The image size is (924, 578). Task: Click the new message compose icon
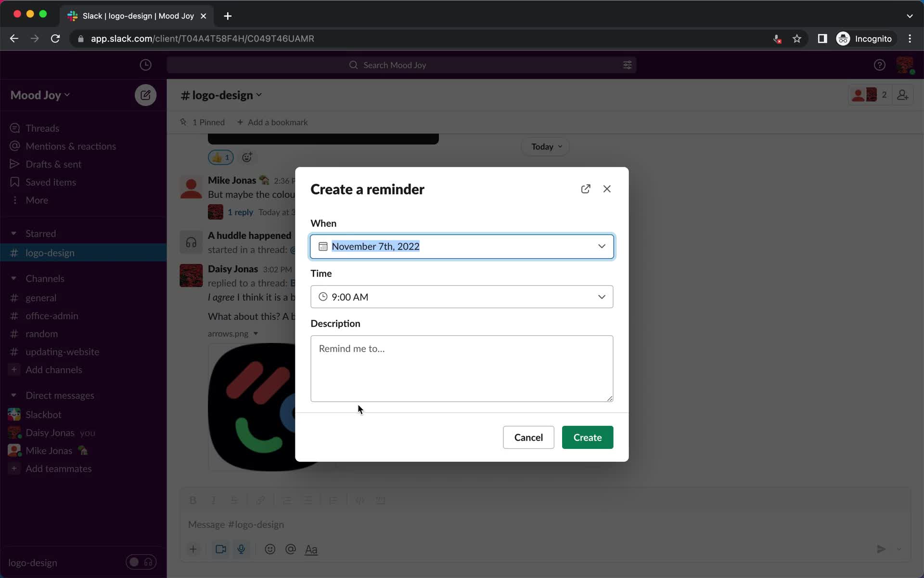(x=146, y=94)
